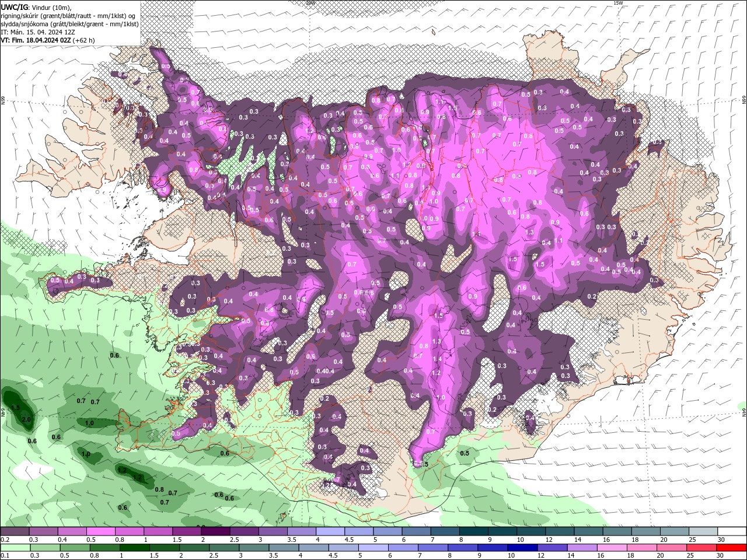Screen dimensions: 747x560
Task: Click the 0.4–0.5 snow legend swatch, top row
Action: coord(72,531)
